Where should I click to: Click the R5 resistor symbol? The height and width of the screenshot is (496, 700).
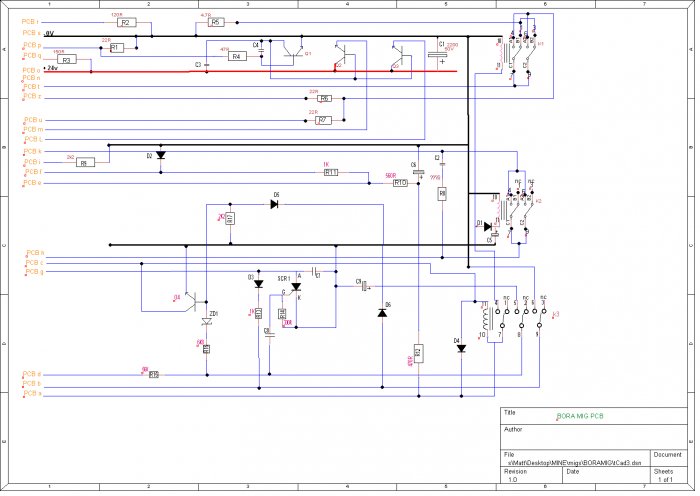(x=215, y=22)
